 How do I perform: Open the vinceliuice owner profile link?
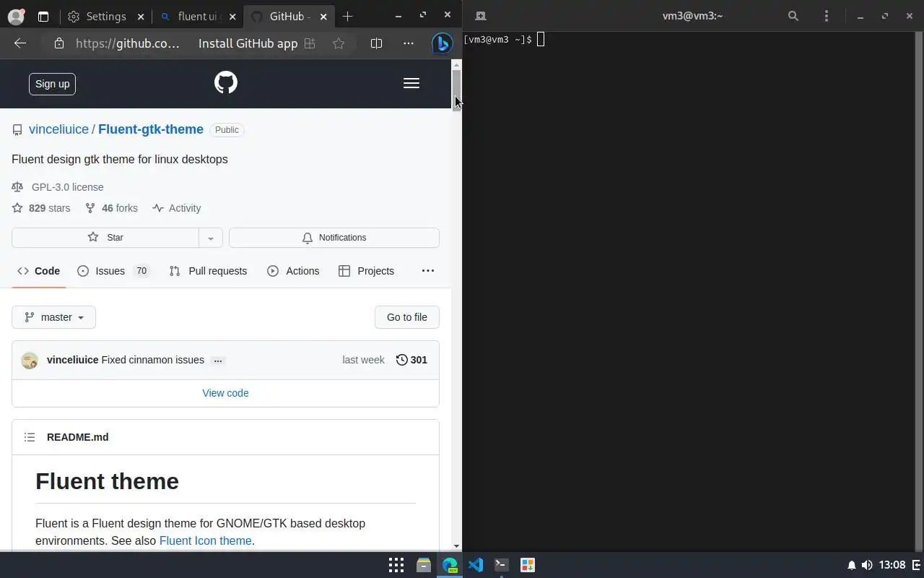(58, 129)
